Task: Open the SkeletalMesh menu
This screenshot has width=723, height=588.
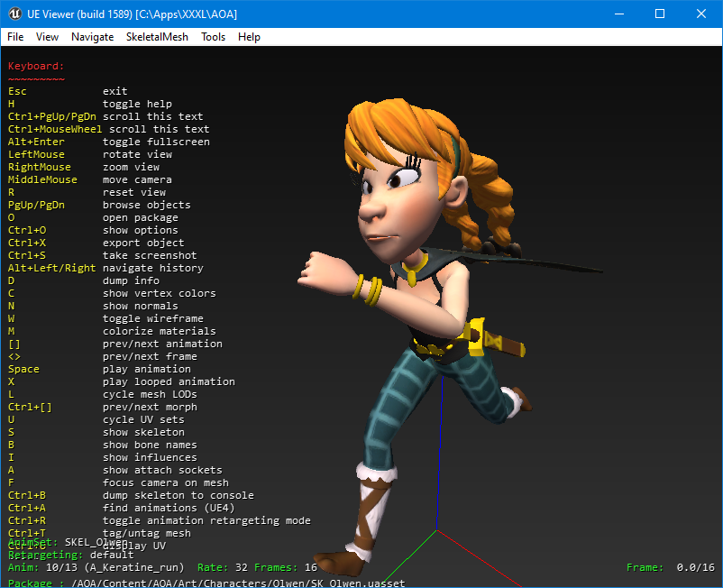Action: (157, 37)
